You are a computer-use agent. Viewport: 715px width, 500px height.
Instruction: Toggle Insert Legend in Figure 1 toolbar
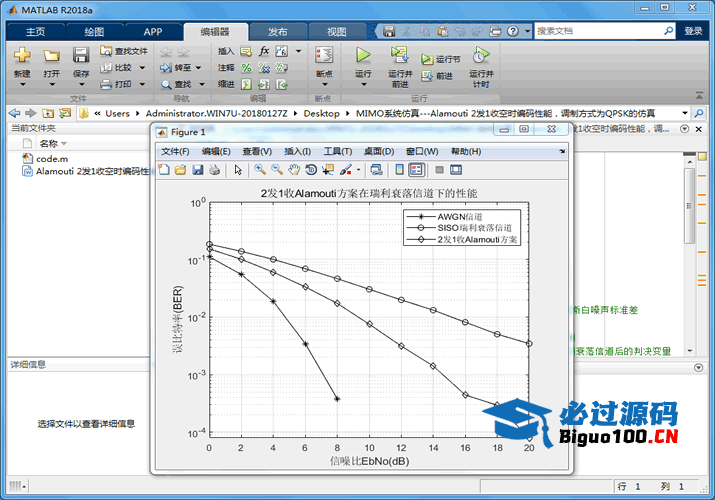tap(416, 170)
